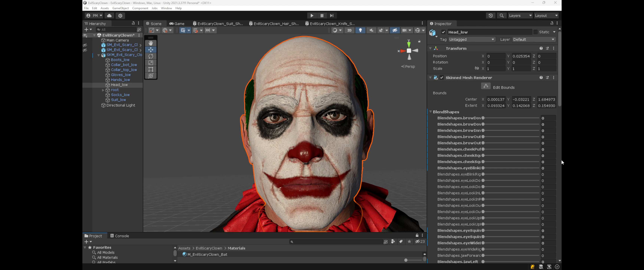Select the Rect tool
This screenshot has height=270, width=644.
pyautogui.click(x=151, y=69)
